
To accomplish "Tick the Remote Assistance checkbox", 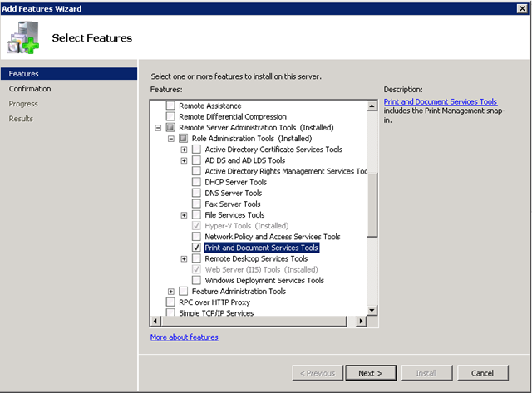I will pos(171,106).
